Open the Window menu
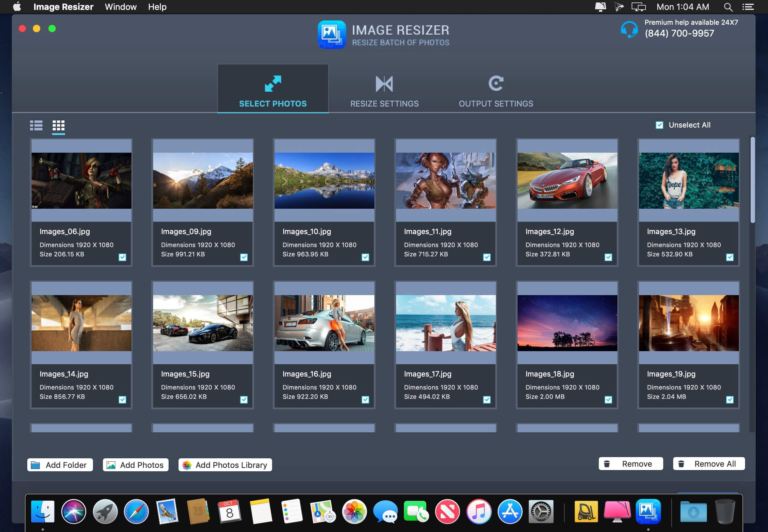 tap(121, 7)
